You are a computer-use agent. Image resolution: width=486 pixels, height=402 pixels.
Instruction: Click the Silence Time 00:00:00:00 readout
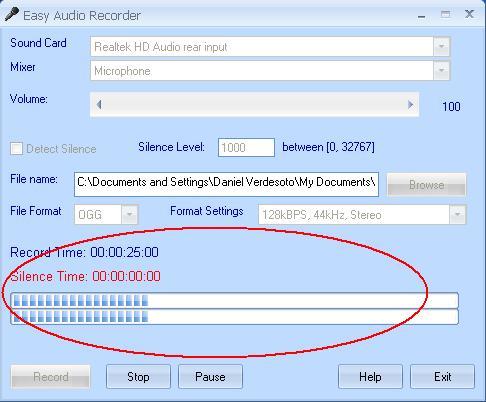(85, 276)
